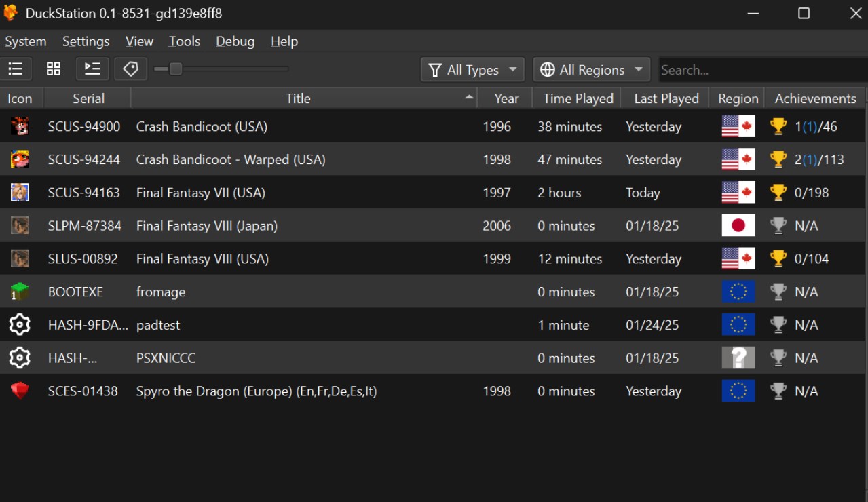
Task: Click the gold trophy for Final Fantasy VII
Action: pyautogui.click(x=778, y=193)
